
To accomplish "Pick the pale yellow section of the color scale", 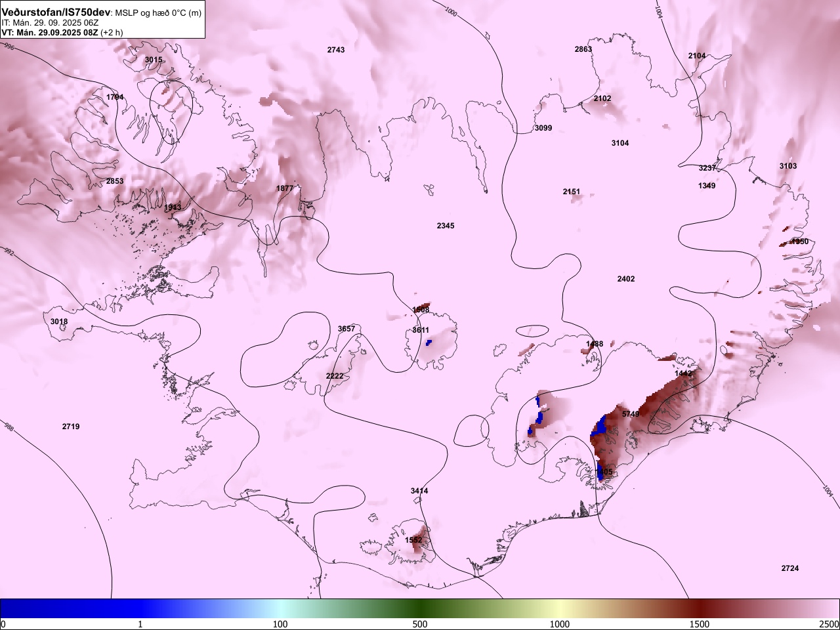I will point(560,608).
